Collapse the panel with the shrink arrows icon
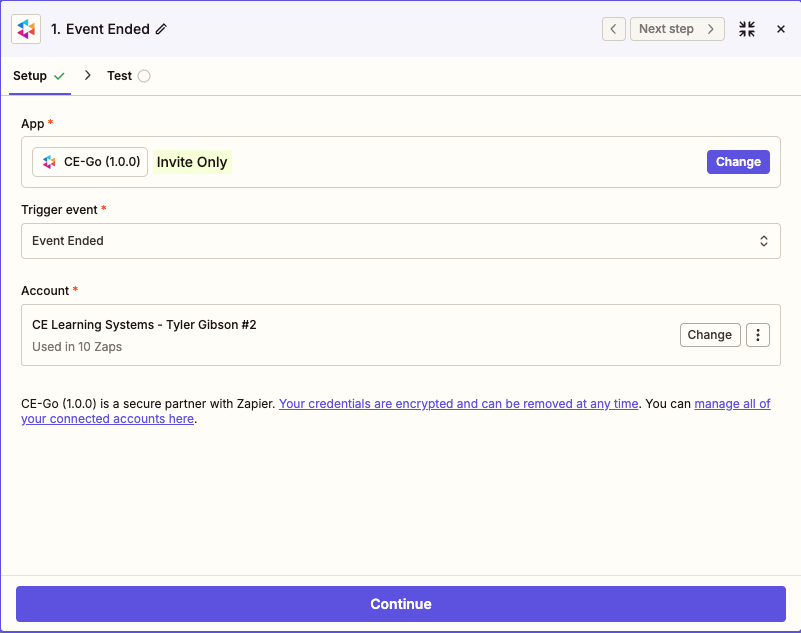Screen dimensions: 801x633 point(747,29)
